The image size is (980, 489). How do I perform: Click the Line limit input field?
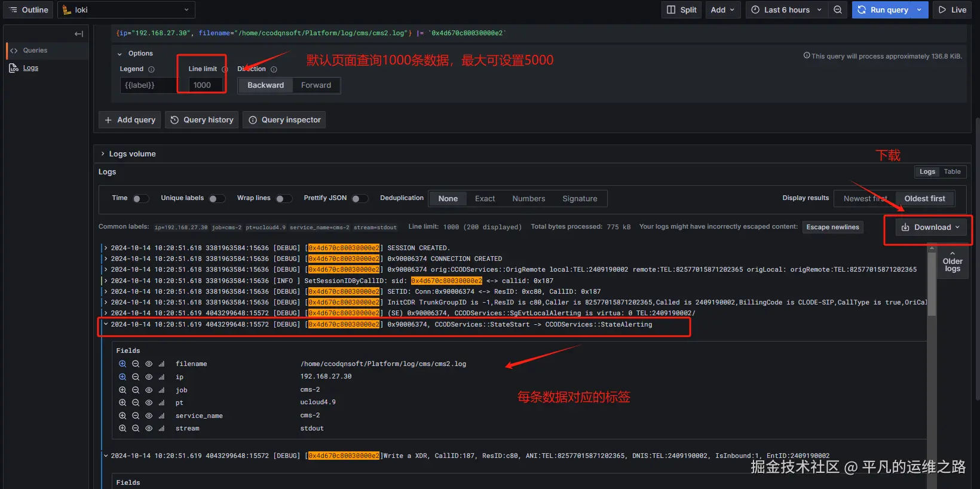tap(206, 85)
